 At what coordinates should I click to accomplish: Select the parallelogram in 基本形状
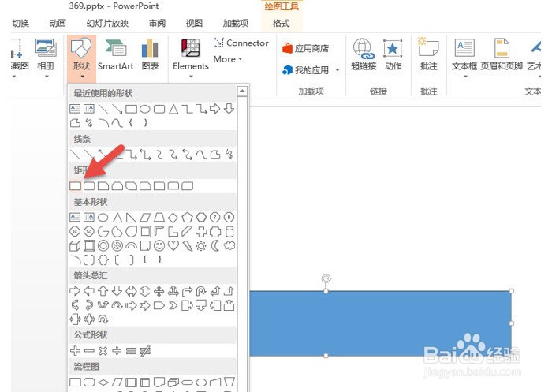(145, 218)
